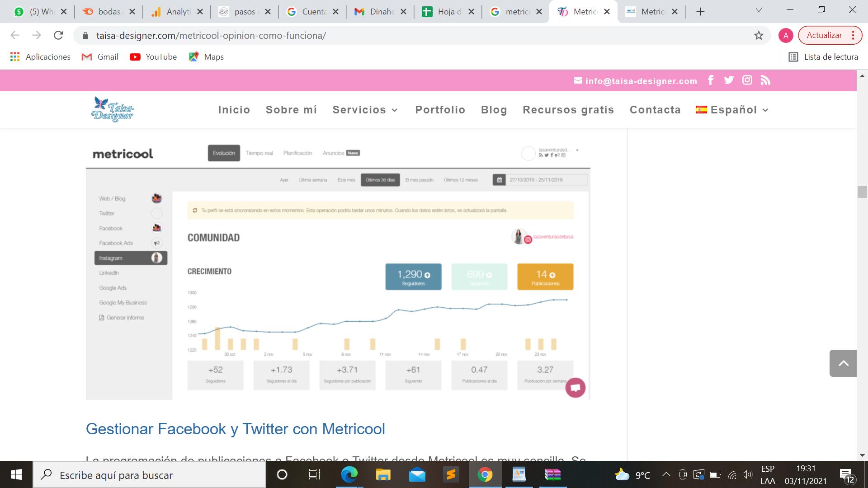
Task: Open the Taisa-Designer logo
Action: [113, 110]
